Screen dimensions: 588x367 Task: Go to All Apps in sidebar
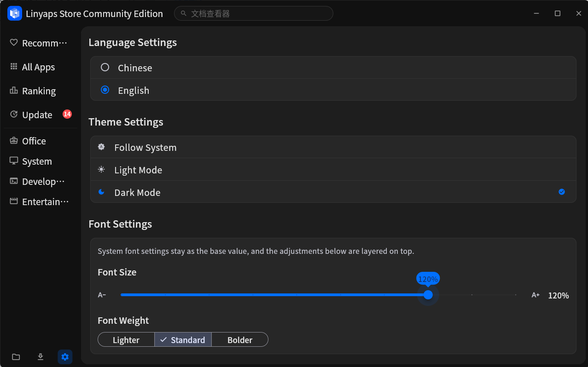(41, 67)
